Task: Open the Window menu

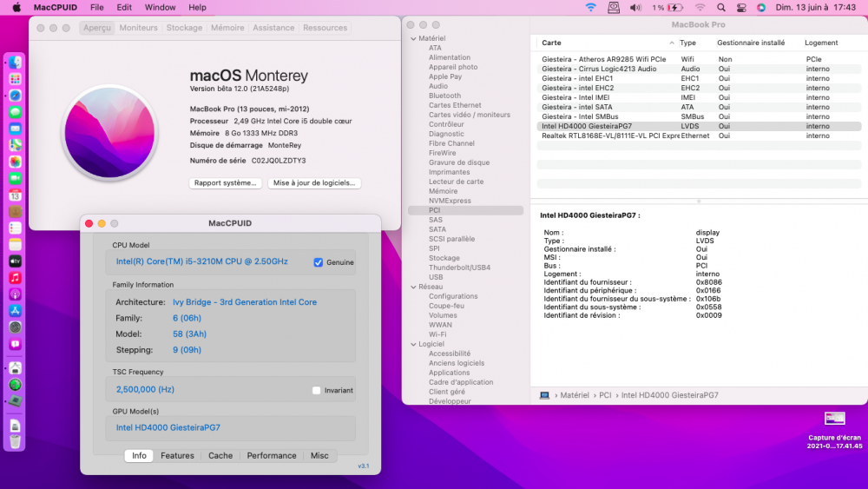Action: tap(160, 7)
